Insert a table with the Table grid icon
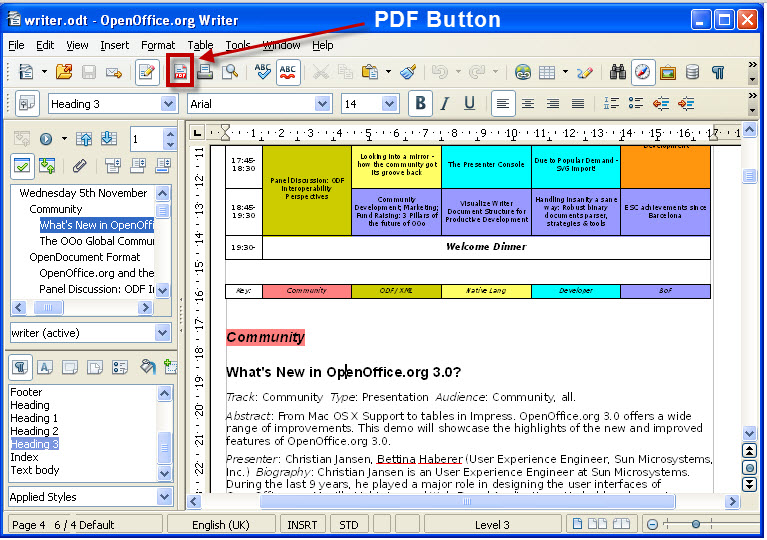This screenshot has width=767, height=540. 547,73
